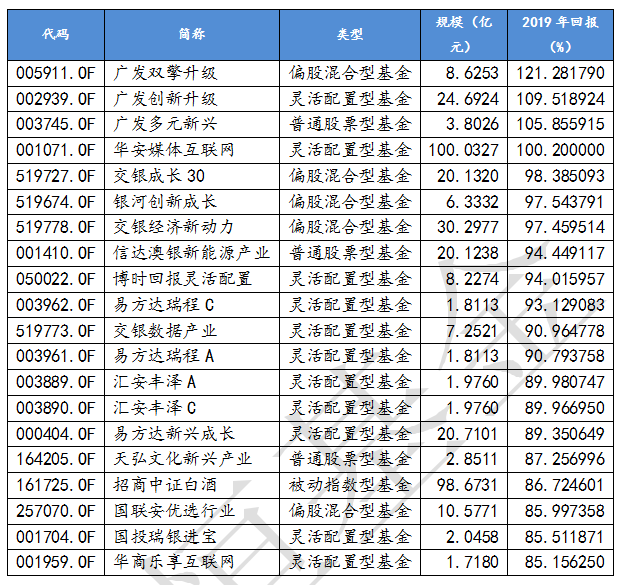Image resolution: width=620 pixels, height=585 pixels.
Task: Click the 规模（亿元）column header
Action: tap(464, 34)
